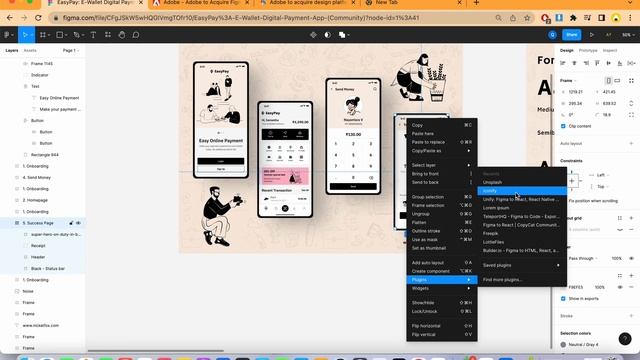Screen dimensions: 640x360
Task: Expand the Copy/Paste as submenu
Action: (x=442, y=151)
